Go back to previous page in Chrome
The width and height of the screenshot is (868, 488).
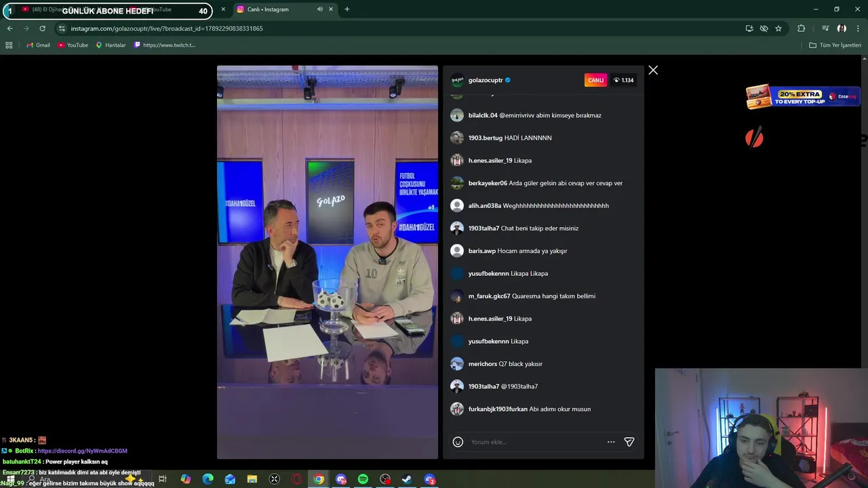(9, 28)
